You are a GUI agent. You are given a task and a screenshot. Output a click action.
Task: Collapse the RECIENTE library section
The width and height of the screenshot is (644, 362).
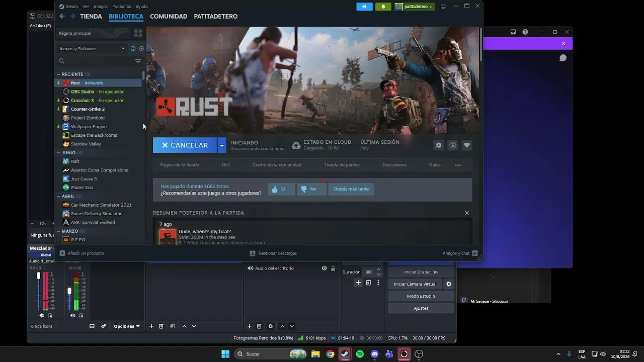pos(58,74)
